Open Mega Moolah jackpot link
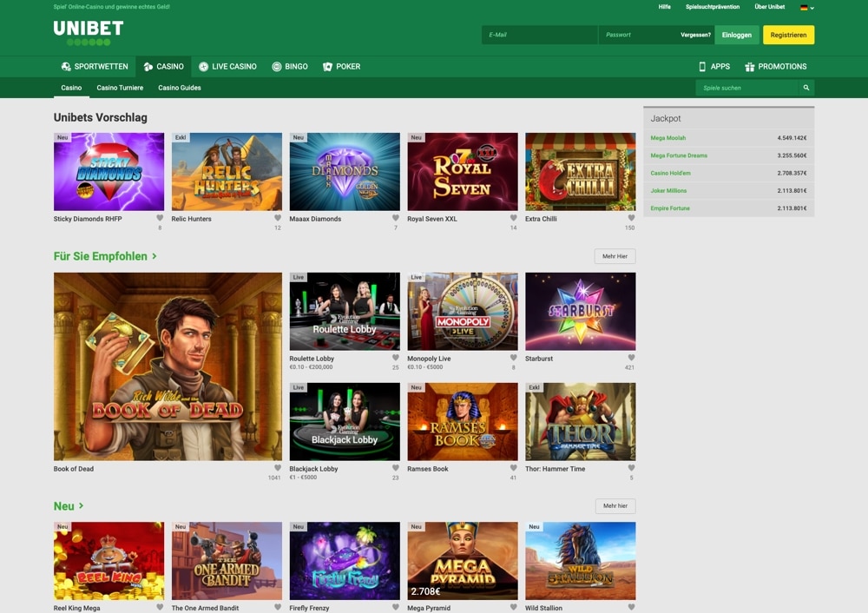Viewport: 868px width, 613px height. 668,138
